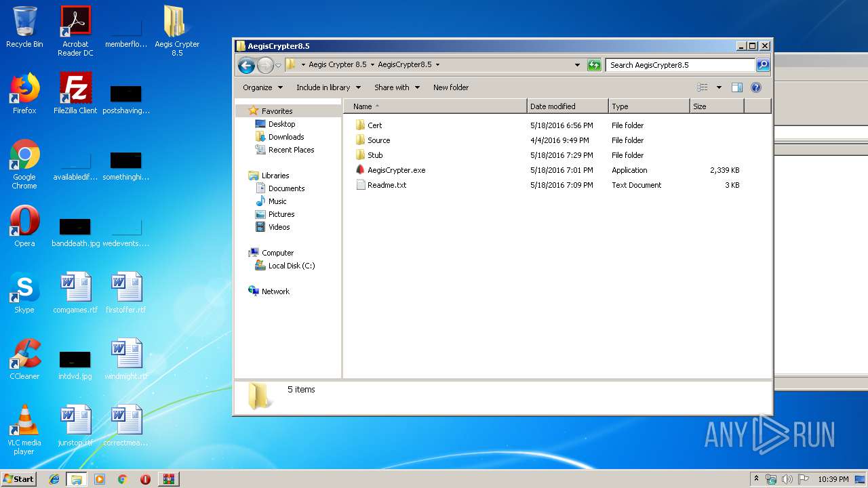Image resolution: width=868 pixels, height=488 pixels.
Task: Select the junstop.rtf desktop file
Action: [75, 426]
